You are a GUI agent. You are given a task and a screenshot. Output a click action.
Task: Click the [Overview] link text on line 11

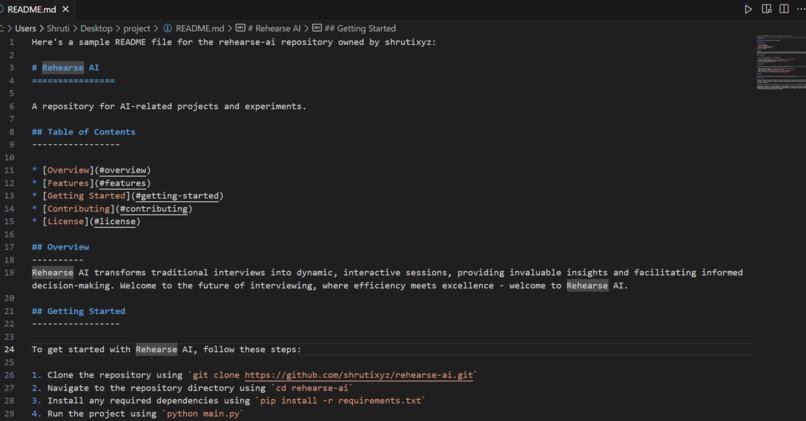click(x=68, y=170)
